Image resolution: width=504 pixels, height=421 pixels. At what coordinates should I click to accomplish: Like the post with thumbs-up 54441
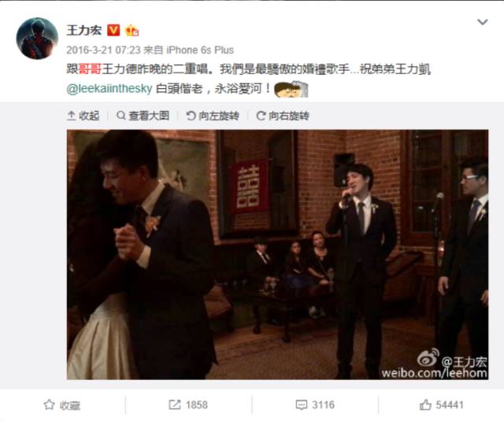pyautogui.click(x=441, y=404)
